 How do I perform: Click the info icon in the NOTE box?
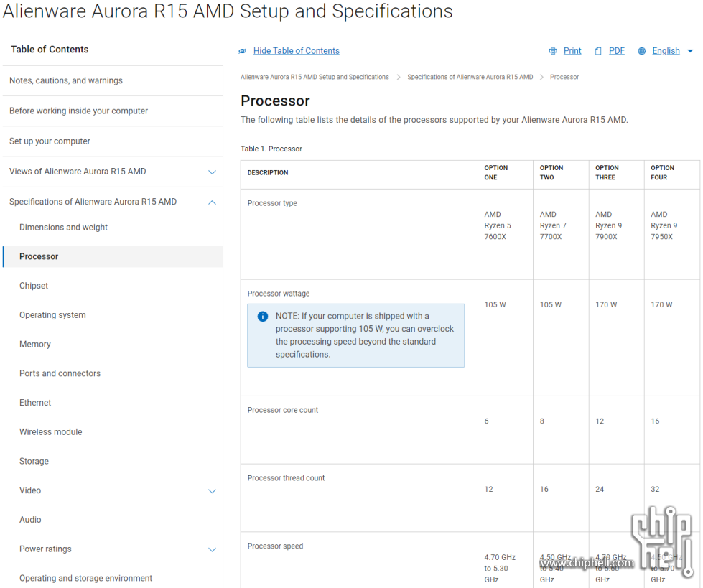pyautogui.click(x=263, y=317)
